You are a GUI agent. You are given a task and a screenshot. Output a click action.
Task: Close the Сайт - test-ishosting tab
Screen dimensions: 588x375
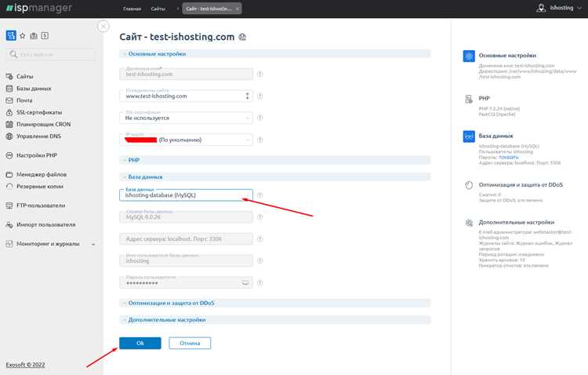coord(238,9)
